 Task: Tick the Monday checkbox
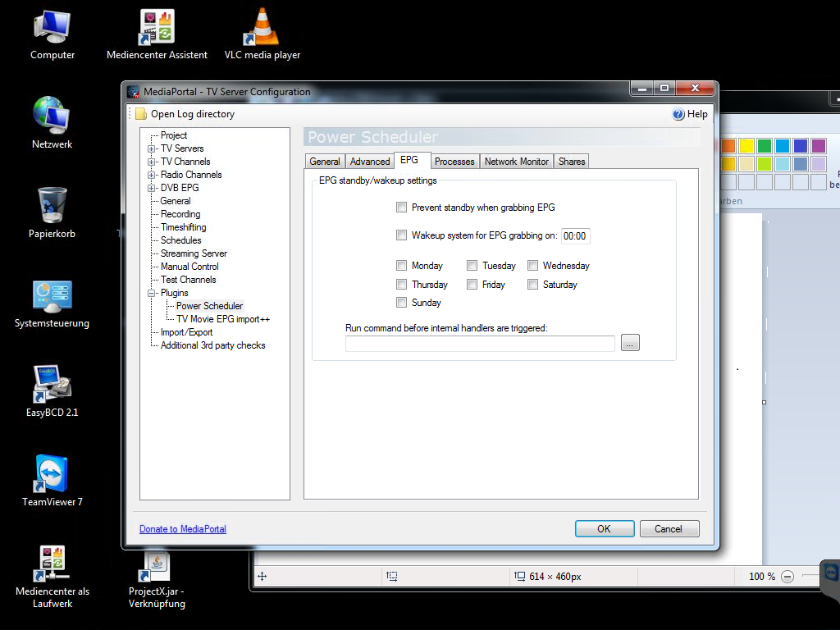coord(401,266)
